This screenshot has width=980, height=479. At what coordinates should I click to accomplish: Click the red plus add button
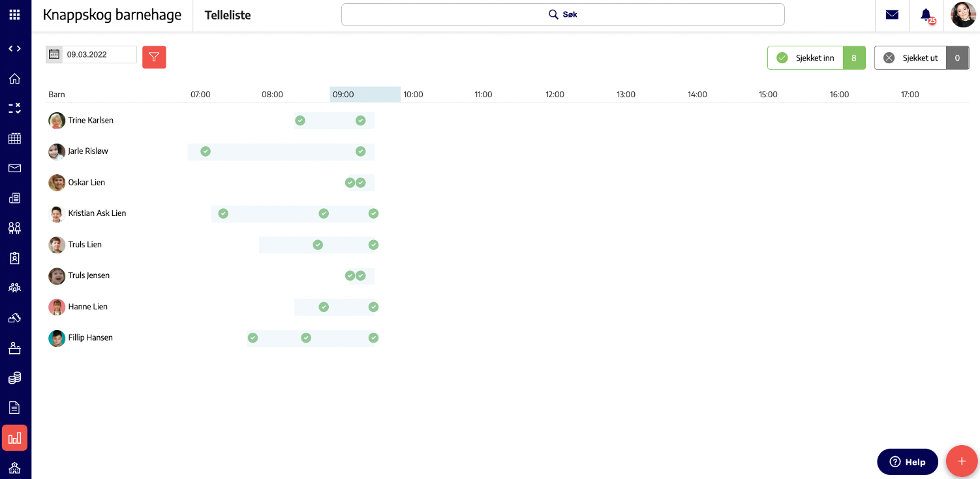pos(961,461)
